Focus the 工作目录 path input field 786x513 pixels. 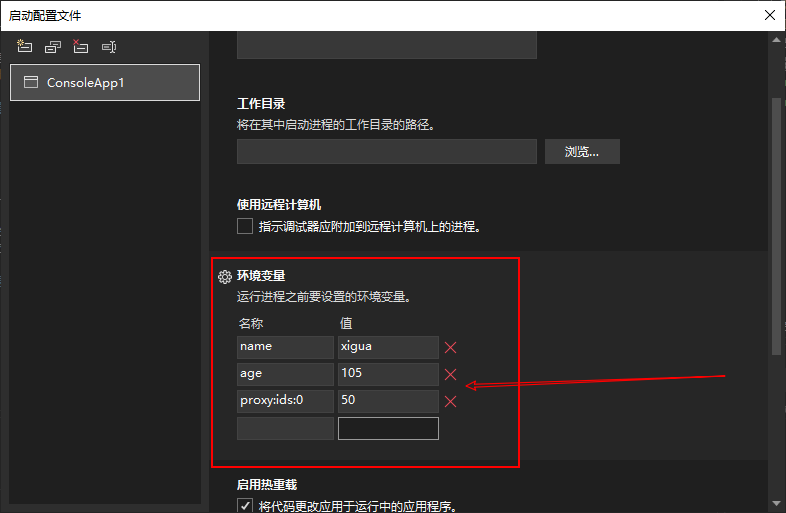pyautogui.click(x=386, y=151)
